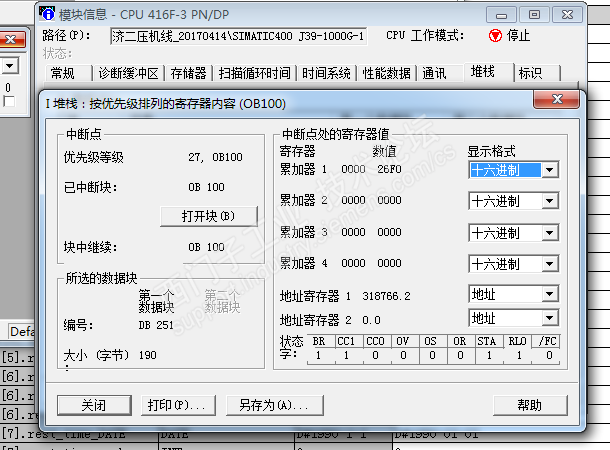Select the 时间系统 tab
Image resolution: width=610 pixels, height=450 pixels.
click(326, 73)
